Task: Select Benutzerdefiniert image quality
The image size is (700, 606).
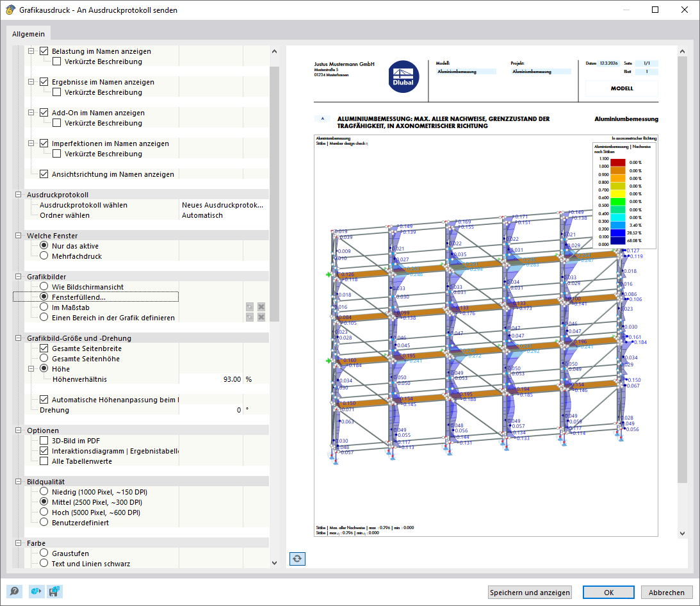Action: coord(44,523)
